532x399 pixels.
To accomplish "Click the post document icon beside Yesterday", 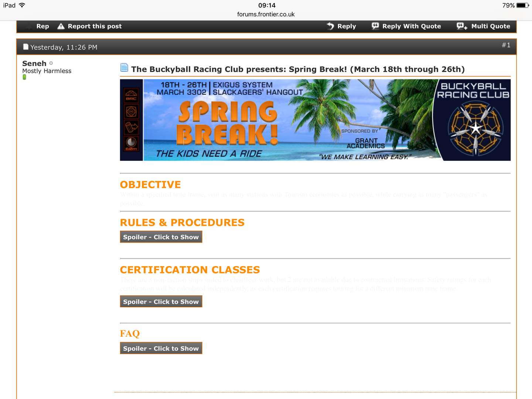I will (x=26, y=47).
